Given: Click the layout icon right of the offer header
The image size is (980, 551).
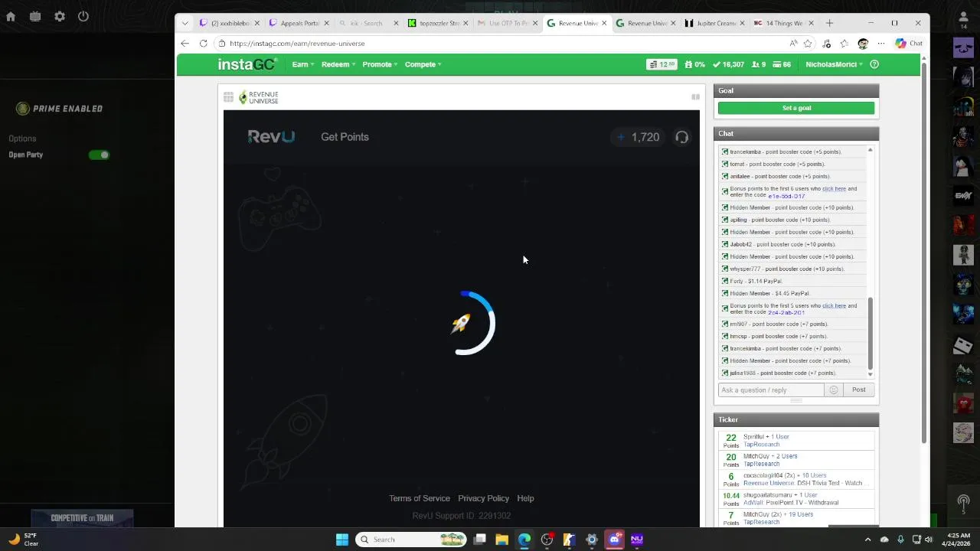Looking at the screenshot, I should pos(695,97).
